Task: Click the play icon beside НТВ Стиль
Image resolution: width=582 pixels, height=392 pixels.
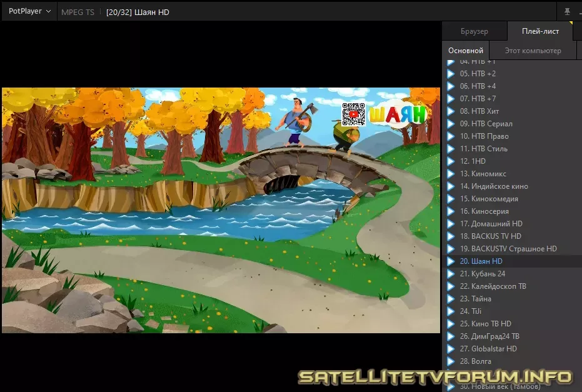Action: [x=451, y=149]
